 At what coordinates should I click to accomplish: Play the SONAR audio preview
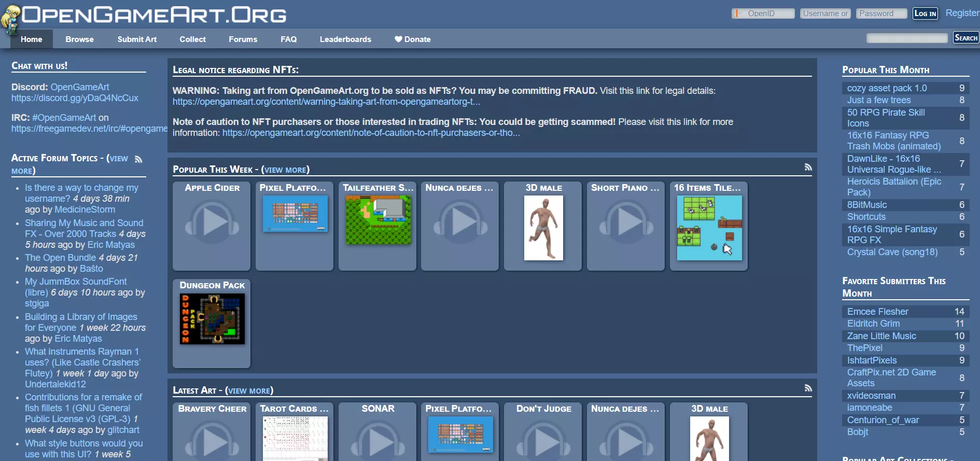pyautogui.click(x=378, y=441)
